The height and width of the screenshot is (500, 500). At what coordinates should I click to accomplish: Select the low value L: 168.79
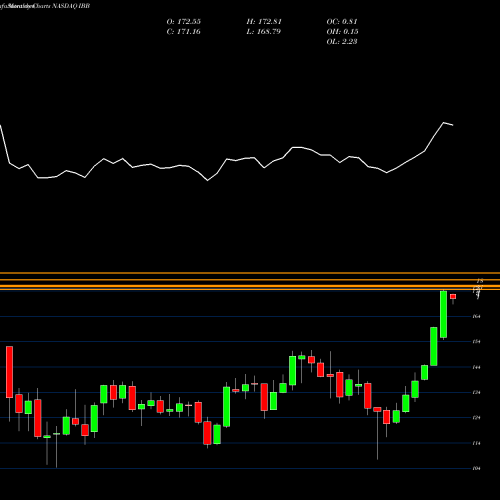coord(264,32)
